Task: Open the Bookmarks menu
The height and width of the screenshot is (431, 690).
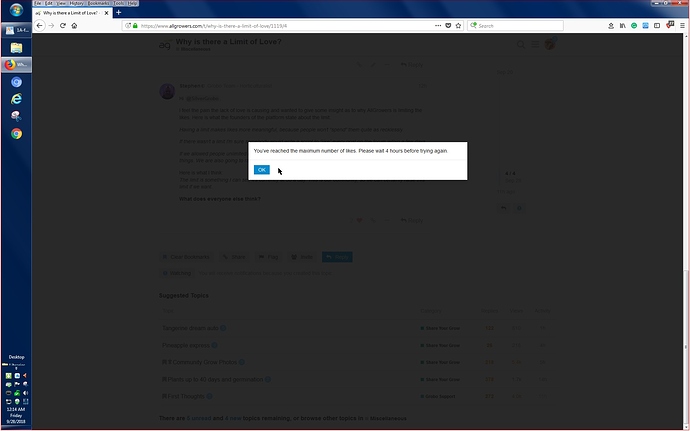Action: pos(98,3)
